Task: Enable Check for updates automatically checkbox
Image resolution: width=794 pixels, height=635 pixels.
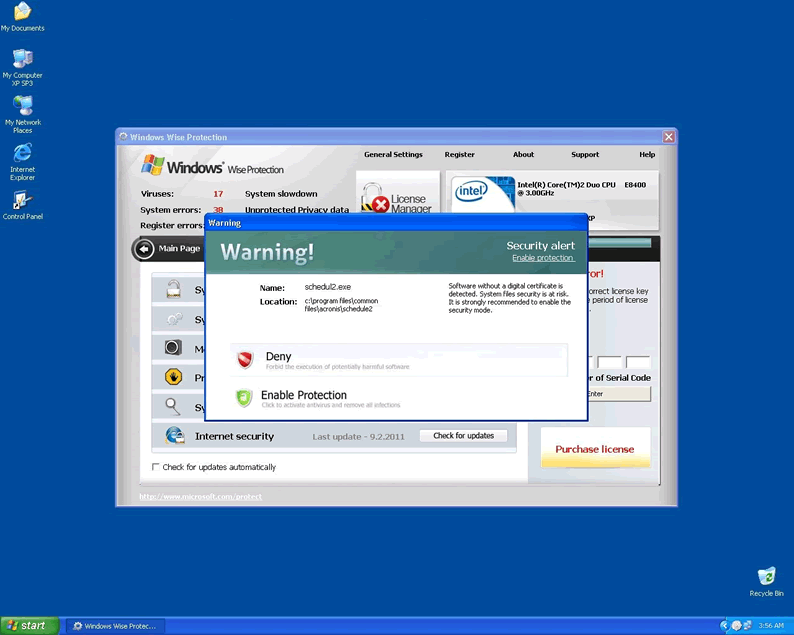Action: tap(156, 467)
